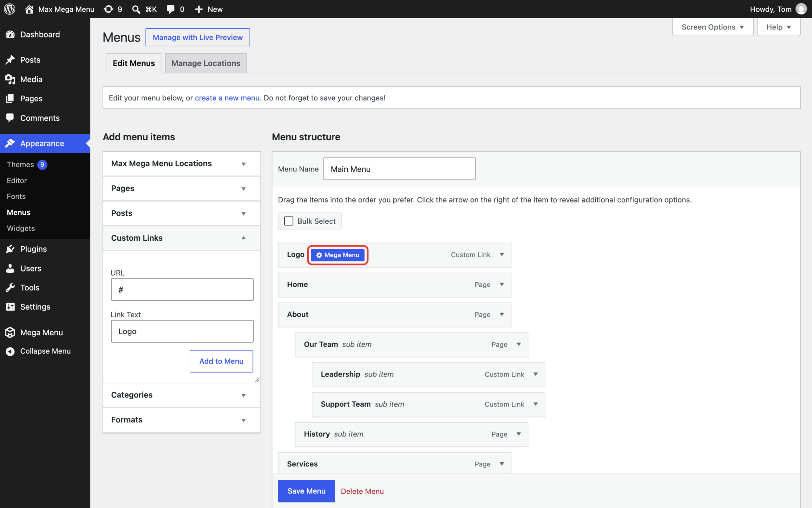The width and height of the screenshot is (812, 508).
Task: Click the Manage with Live Preview button
Action: (198, 37)
